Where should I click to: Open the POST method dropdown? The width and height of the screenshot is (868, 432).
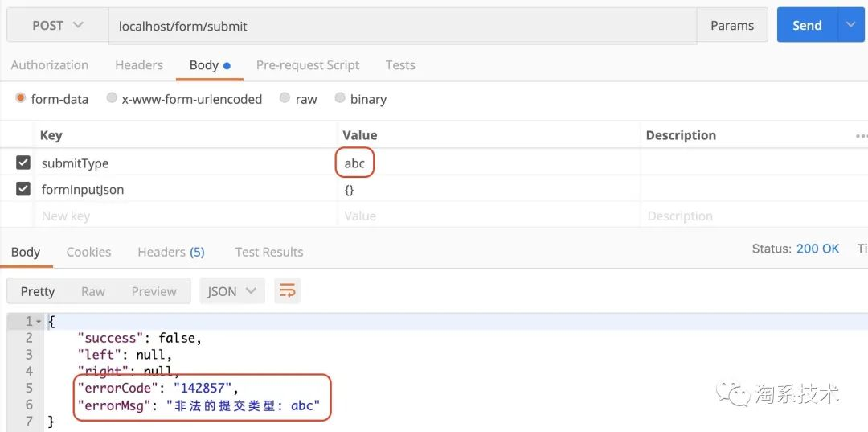click(57, 25)
